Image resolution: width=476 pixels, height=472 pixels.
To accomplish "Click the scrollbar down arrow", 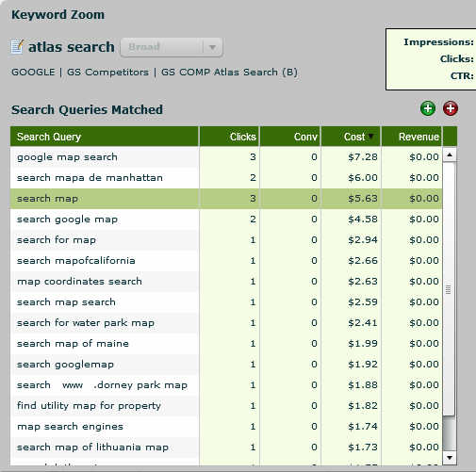I will click(450, 457).
